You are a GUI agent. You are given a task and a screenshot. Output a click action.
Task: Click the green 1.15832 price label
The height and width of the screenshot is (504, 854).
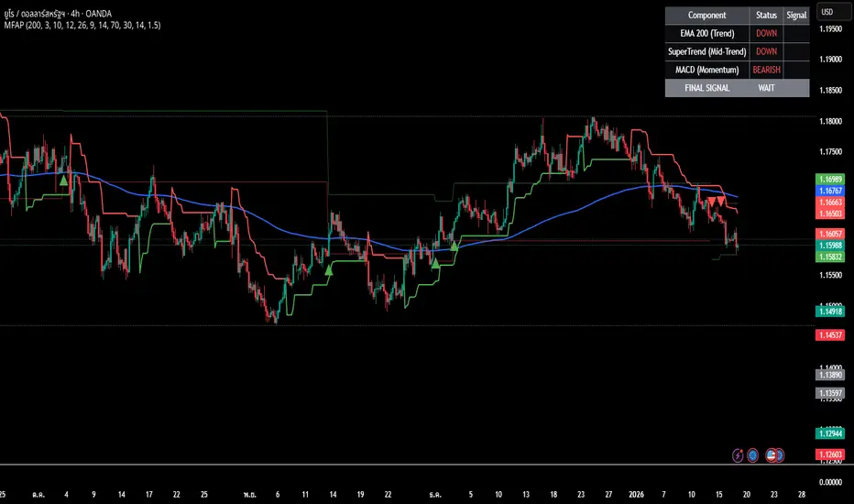(830, 257)
